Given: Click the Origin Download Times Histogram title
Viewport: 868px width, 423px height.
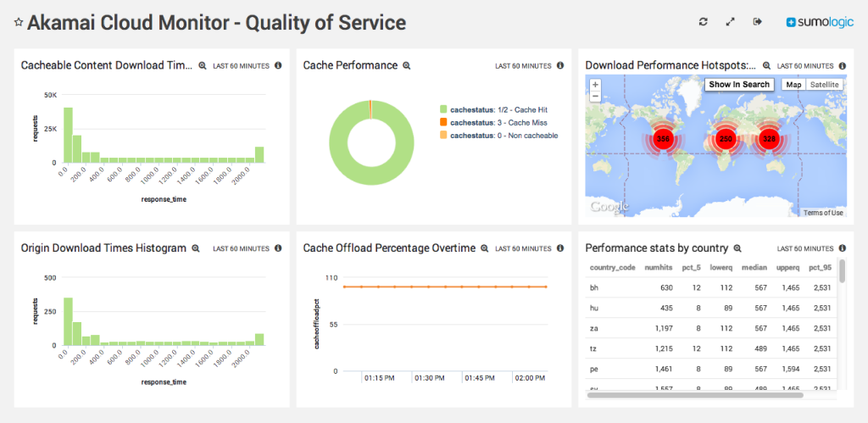Looking at the screenshot, I should [x=103, y=248].
